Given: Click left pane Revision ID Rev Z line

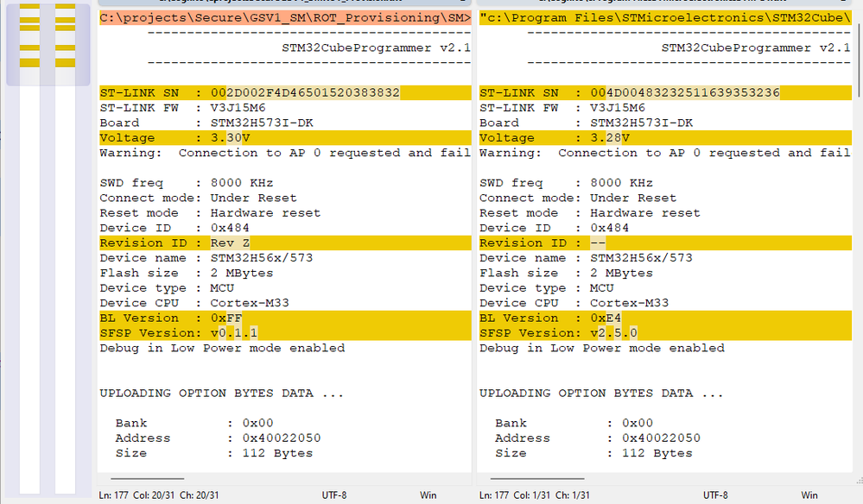Looking at the screenshot, I should tap(285, 243).
